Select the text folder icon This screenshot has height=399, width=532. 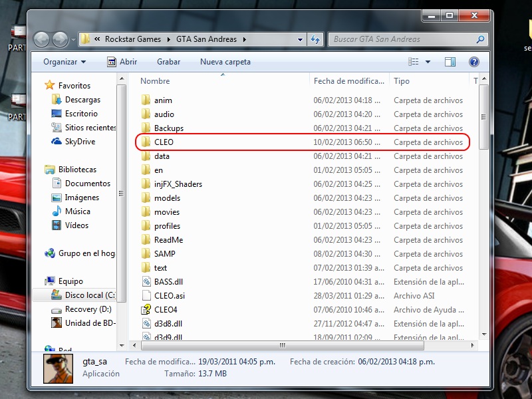146,268
